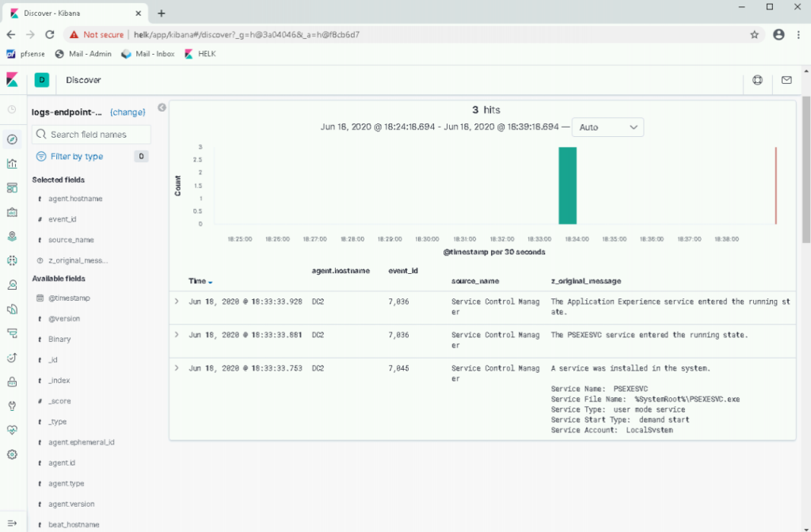Open the Stack Monitoring heartbeat icon

pyautogui.click(x=12, y=430)
